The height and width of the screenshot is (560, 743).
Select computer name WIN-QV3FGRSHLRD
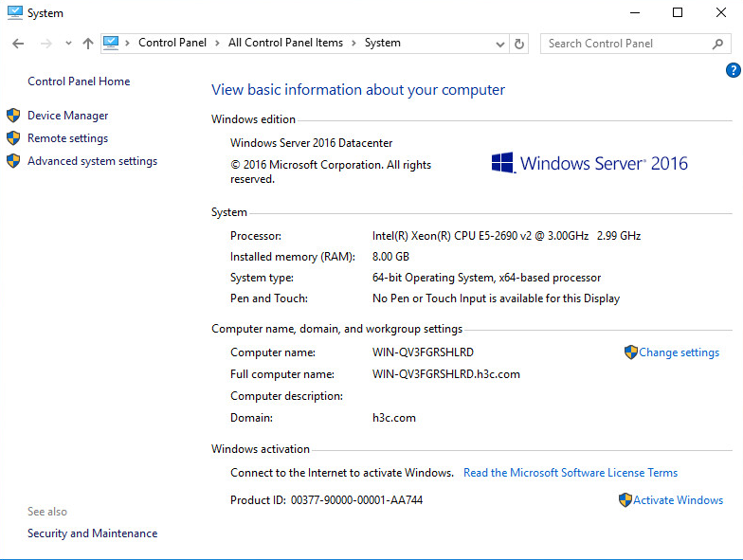click(423, 352)
